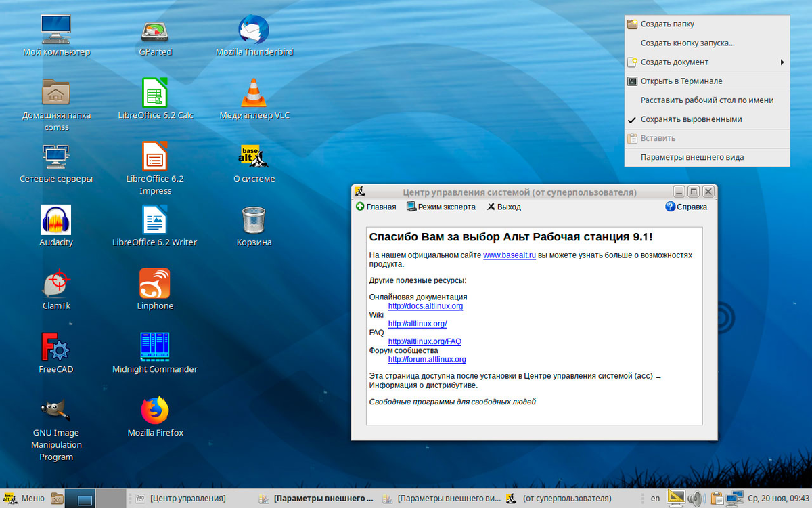The image size is (812, 508).
Task: Open the Мой компьютер desktop icon
Action: 56,30
